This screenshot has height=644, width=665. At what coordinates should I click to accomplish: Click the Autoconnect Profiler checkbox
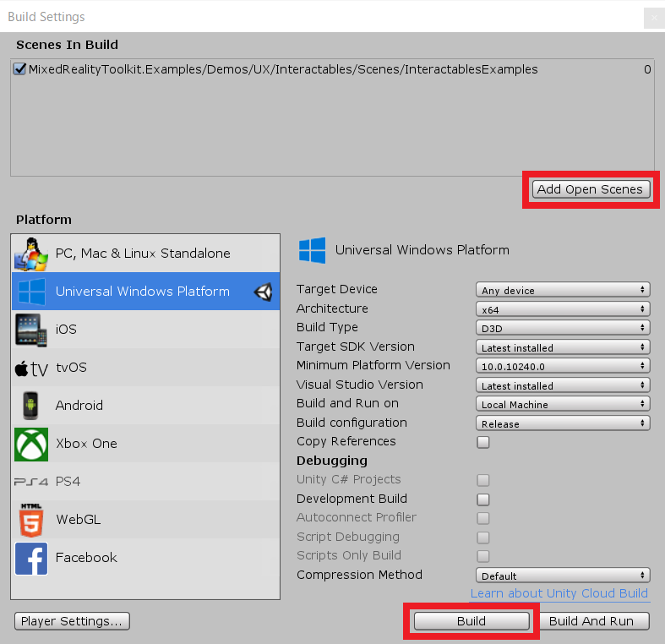coord(483,518)
